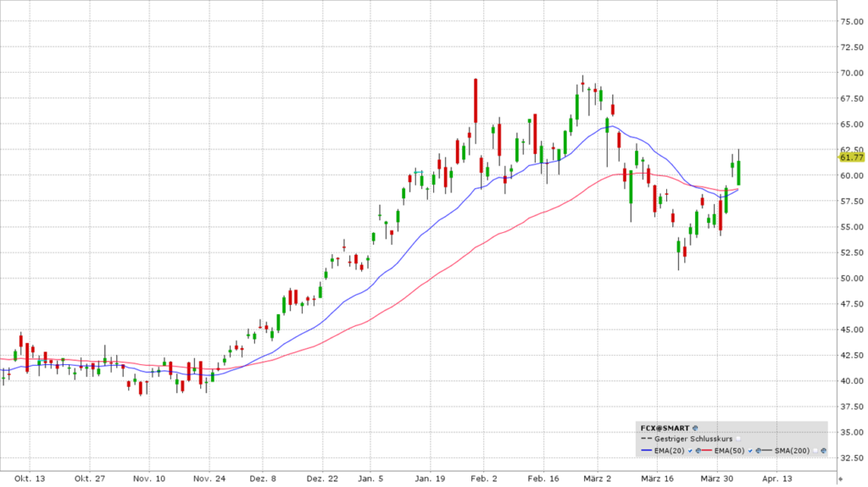Enable the Gestriger Schlusskurs checkbox

pyautogui.click(x=738, y=439)
